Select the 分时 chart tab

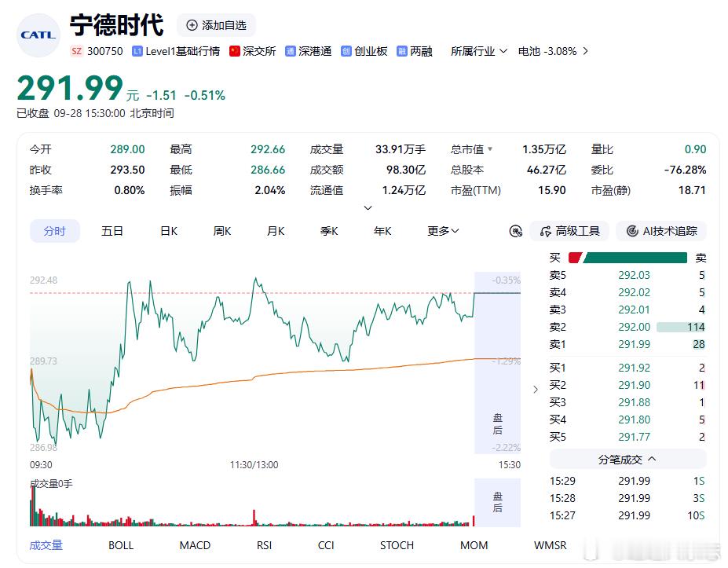tap(55, 231)
